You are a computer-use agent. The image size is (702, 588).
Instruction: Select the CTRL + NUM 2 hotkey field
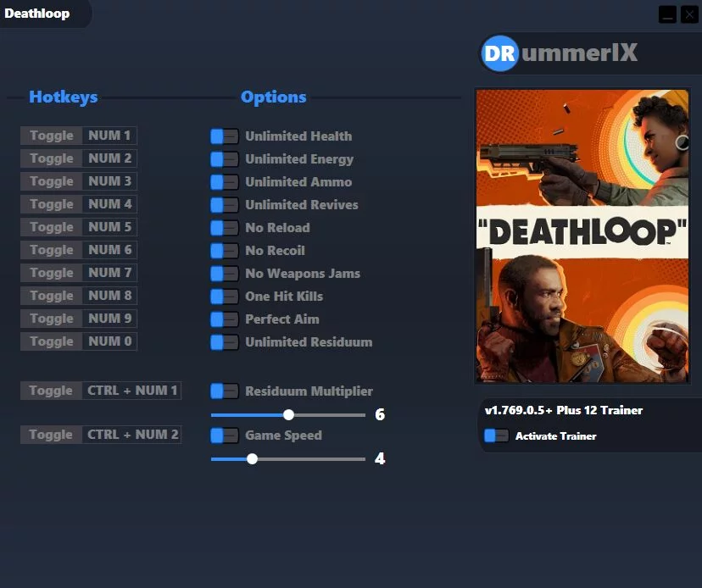(131, 435)
